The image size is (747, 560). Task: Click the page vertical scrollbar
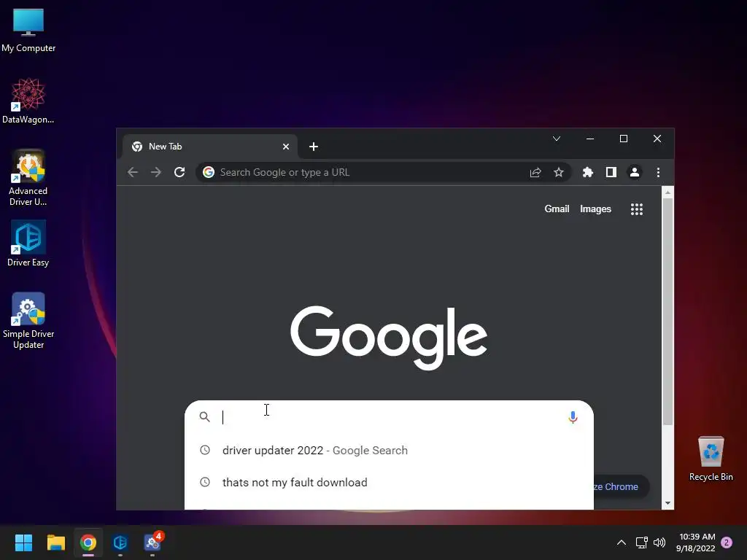(x=668, y=311)
